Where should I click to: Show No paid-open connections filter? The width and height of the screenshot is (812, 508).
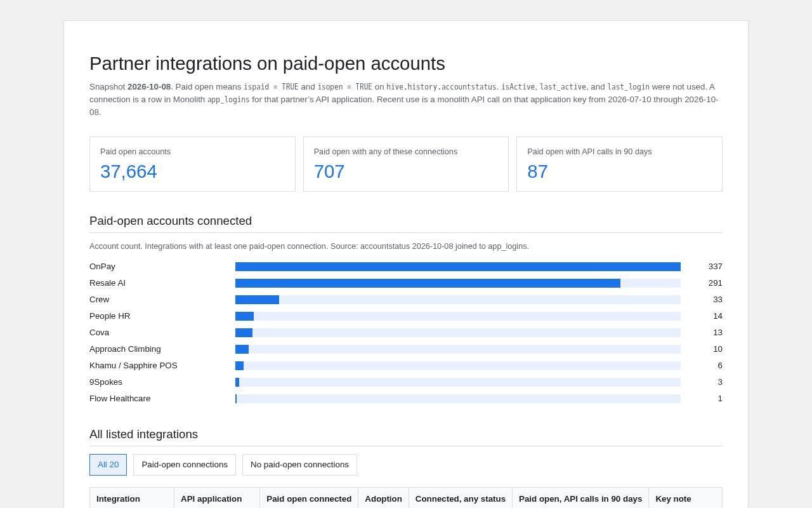[x=299, y=465]
